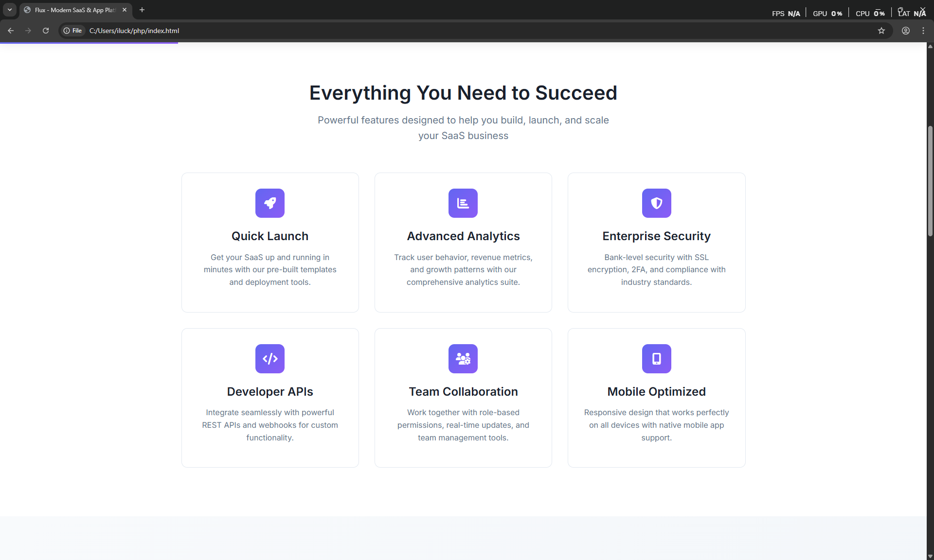Screen dimensions: 934x560
Task: Click the Team Collaboration users icon
Action: coord(463,359)
